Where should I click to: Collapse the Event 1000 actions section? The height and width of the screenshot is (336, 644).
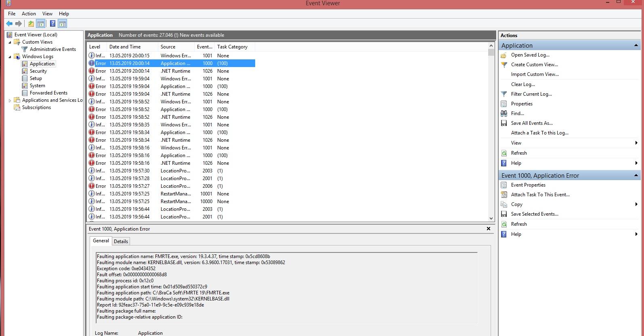point(636,175)
